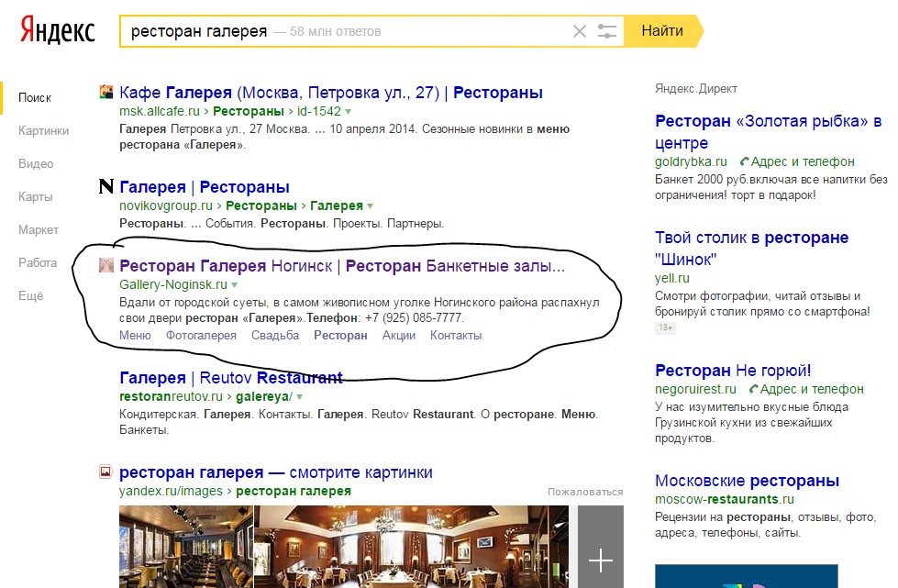Select Поиск tab in left sidebar
Viewport: 898px width, 588px height.
coord(35,97)
